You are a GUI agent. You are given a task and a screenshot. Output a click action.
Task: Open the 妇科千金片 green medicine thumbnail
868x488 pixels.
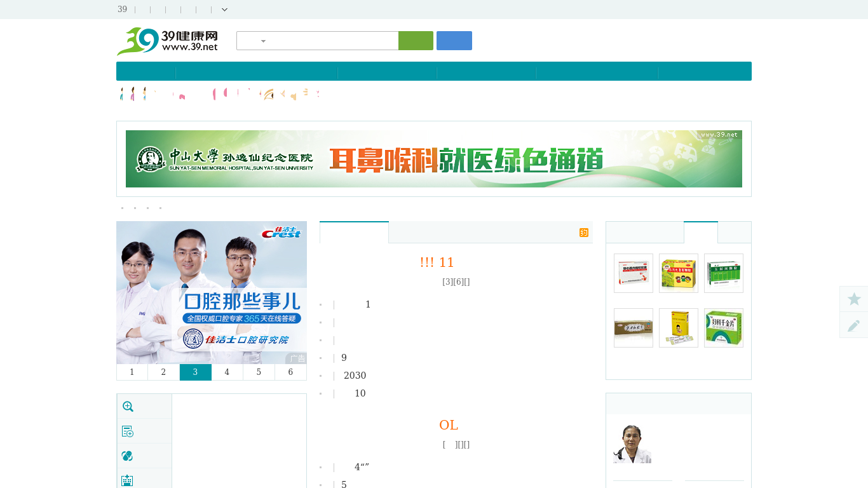723,327
